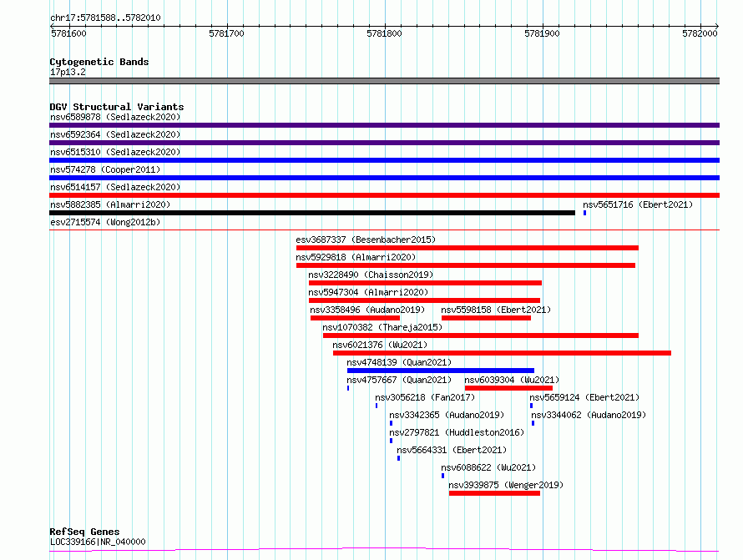Open the nsv6021376 (Wu2021) label
Screen dimensions: 743x560
point(380,345)
